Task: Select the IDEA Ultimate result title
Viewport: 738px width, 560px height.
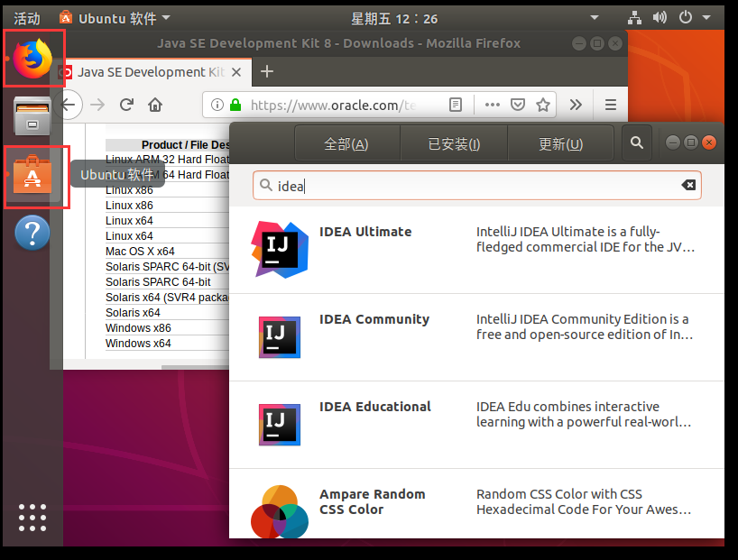Action: [365, 232]
